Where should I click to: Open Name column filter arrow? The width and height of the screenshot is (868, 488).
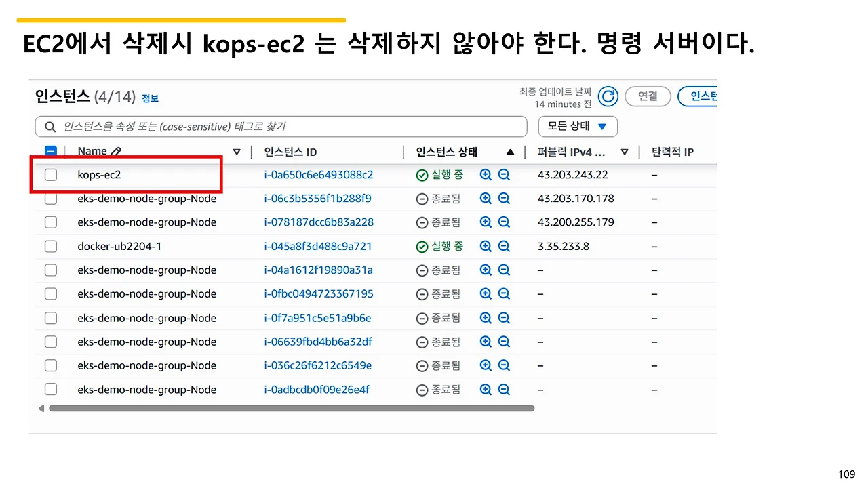click(237, 152)
